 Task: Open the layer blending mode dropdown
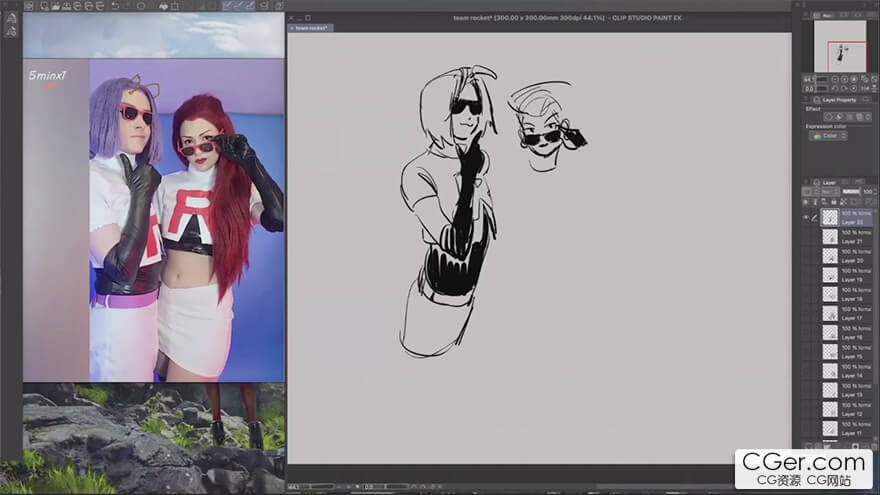click(831, 191)
